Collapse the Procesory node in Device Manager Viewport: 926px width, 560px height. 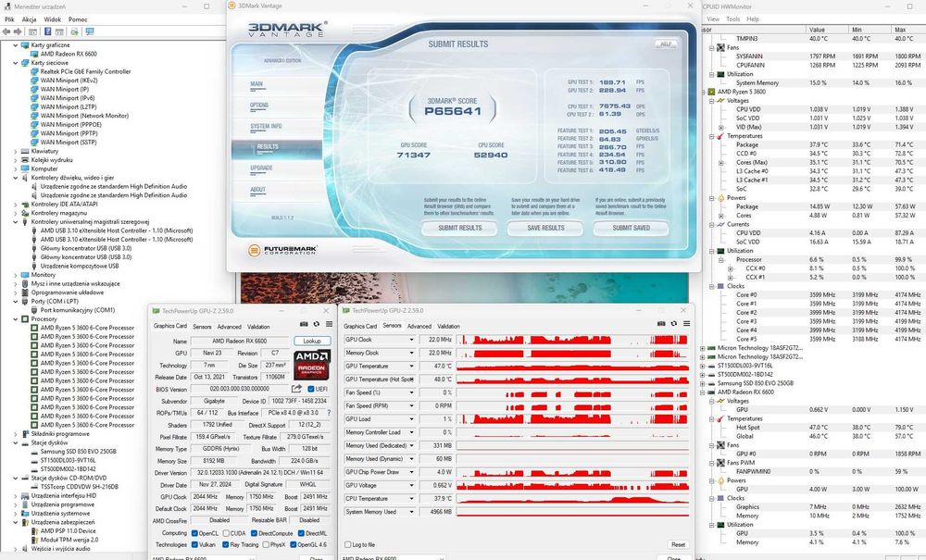point(16,319)
